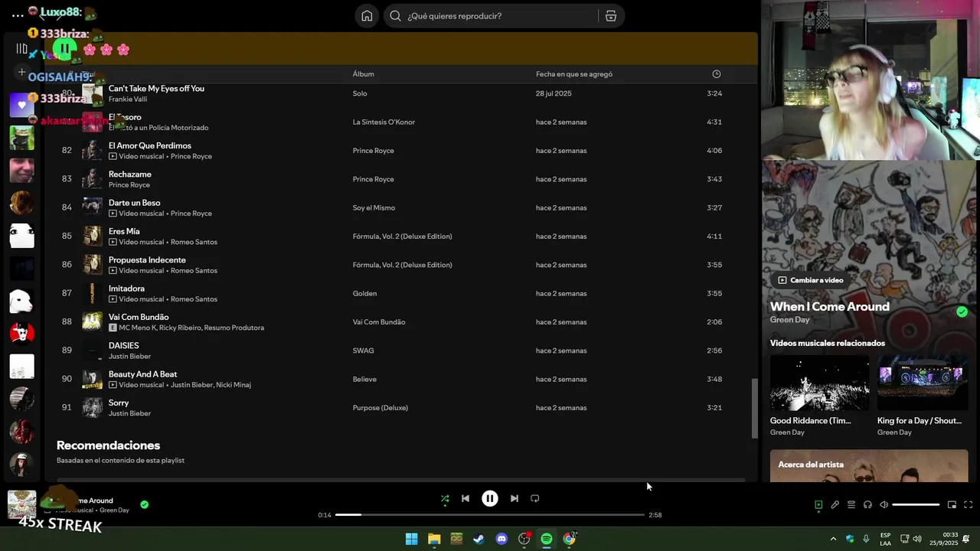Open Discord from the taskbar
The height and width of the screenshot is (551, 980).
pos(501,539)
